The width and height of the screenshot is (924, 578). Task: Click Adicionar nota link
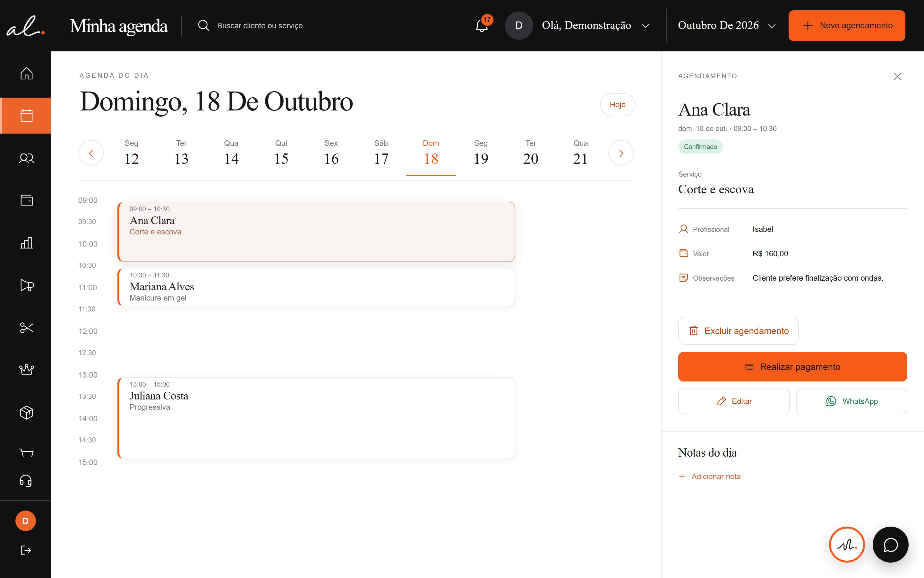(x=709, y=476)
